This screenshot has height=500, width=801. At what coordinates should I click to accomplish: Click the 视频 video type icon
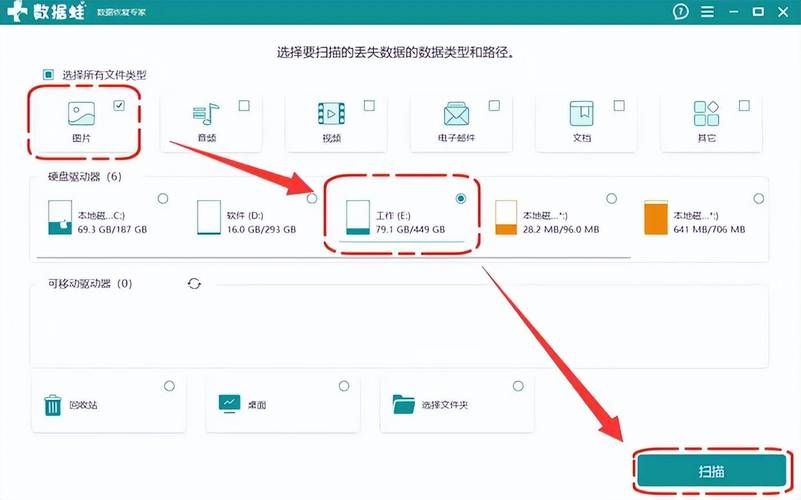coord(331,113)
